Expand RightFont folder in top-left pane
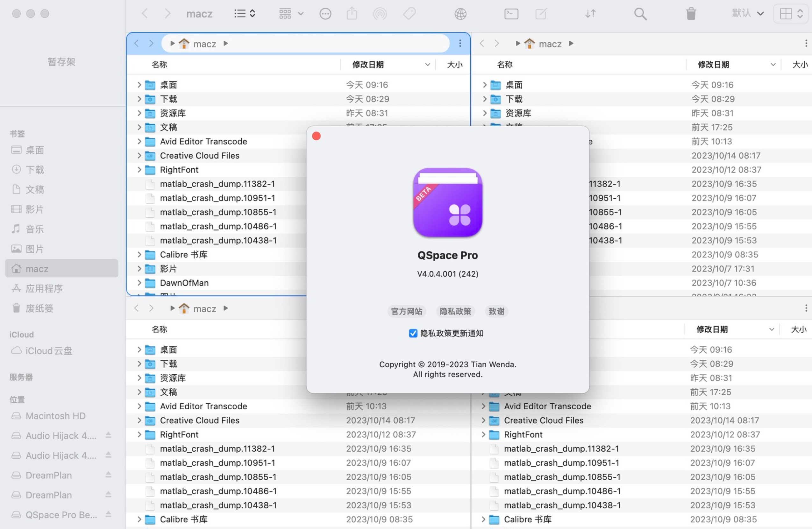812x529 pixels. [139, 170]
